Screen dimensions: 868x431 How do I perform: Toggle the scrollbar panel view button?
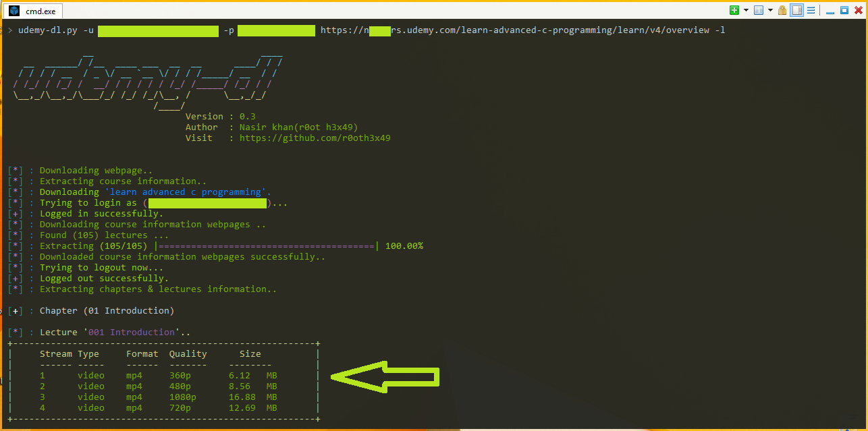796,10
